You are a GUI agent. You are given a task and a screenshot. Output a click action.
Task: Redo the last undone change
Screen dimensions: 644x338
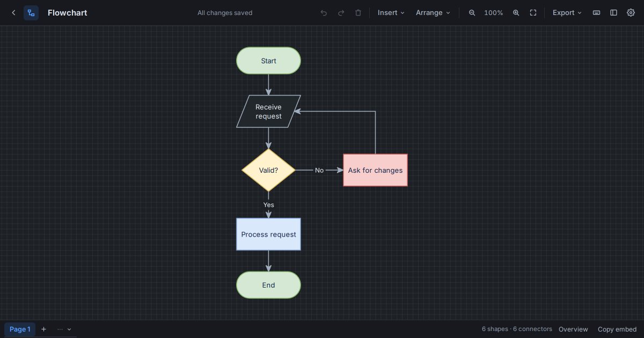pyautogui.click(x=341, y=13)
